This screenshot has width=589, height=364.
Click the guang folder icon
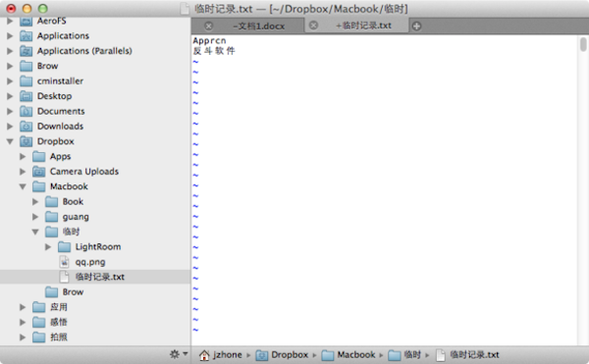51,217
